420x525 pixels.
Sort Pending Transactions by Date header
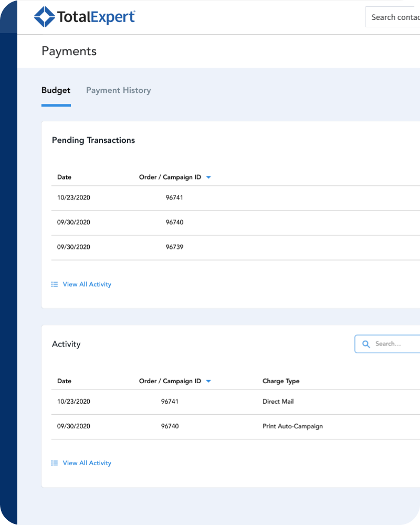pyautogui.click(x=64, y=177)
